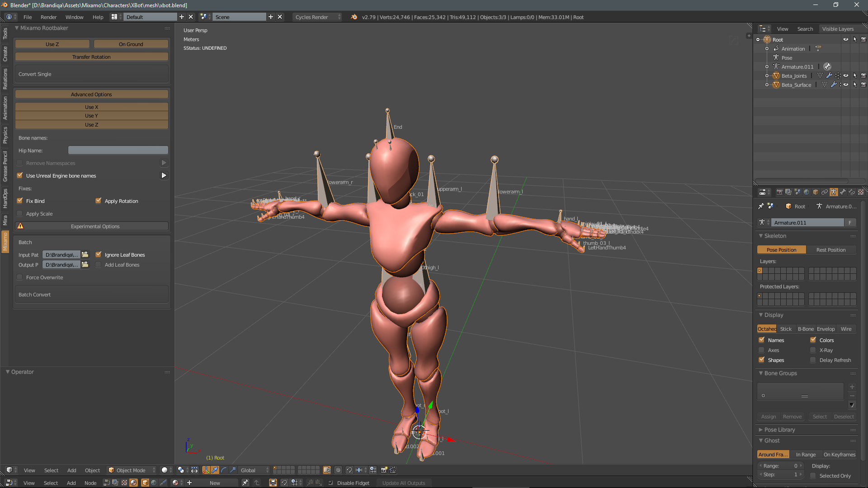
Task: Click the Transfer Rotation button
Action: (x=91, y=57)
